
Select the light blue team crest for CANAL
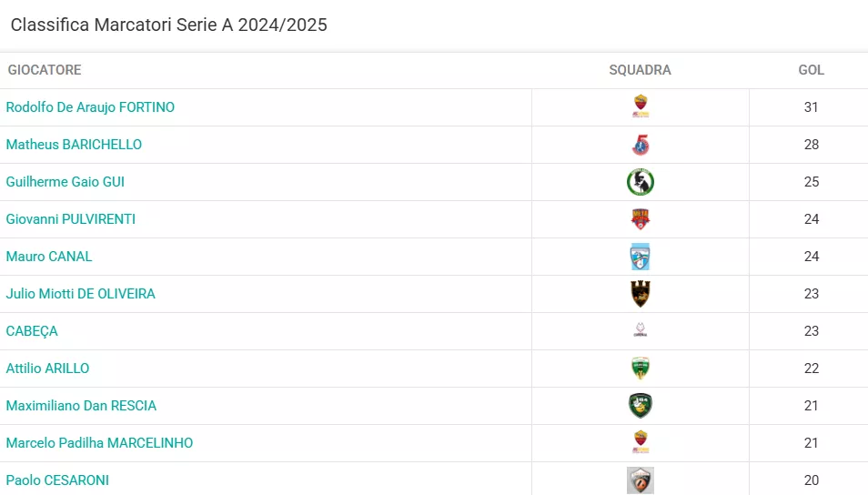click(641, 257)
